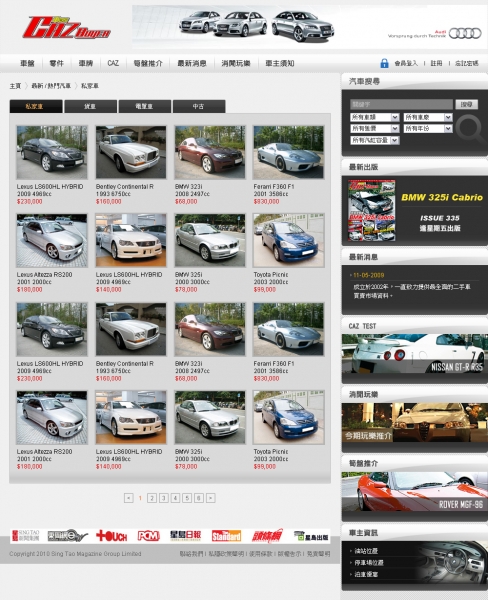Open the BMW 325i Cabrio magazine cover
The width and height of the screenshot is (488, 600).
tap(371, 210)
